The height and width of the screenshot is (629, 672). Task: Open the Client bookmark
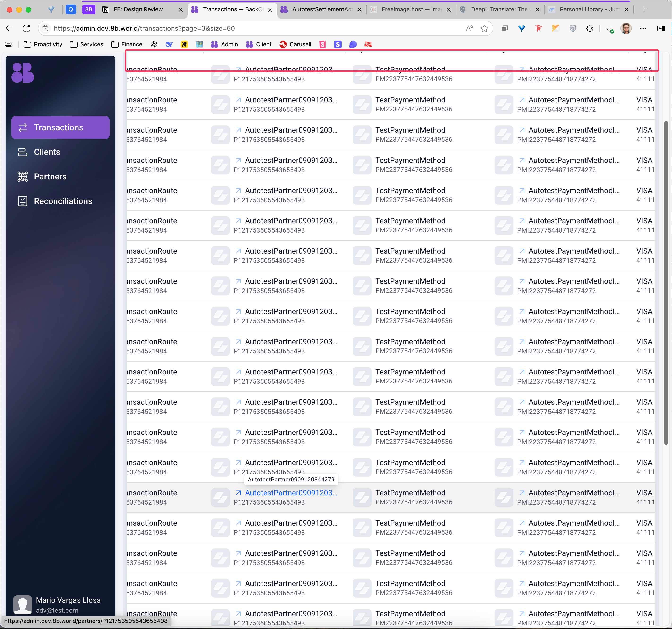[258, 44]
